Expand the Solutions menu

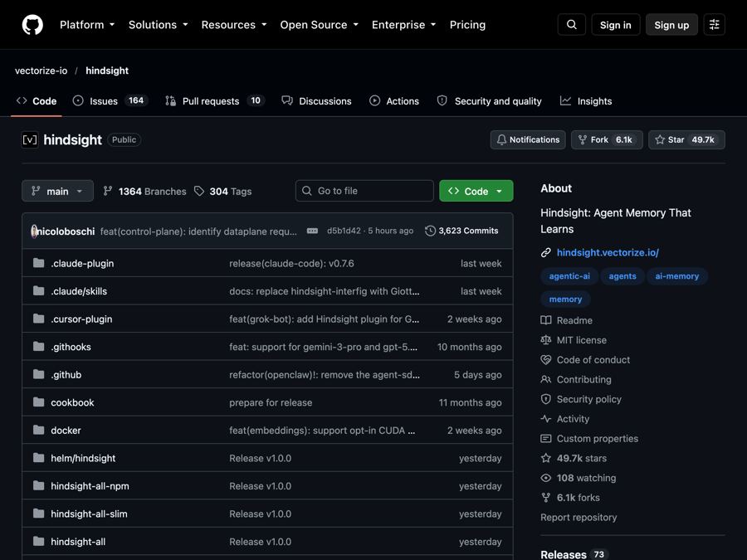(x=159, y=25)
